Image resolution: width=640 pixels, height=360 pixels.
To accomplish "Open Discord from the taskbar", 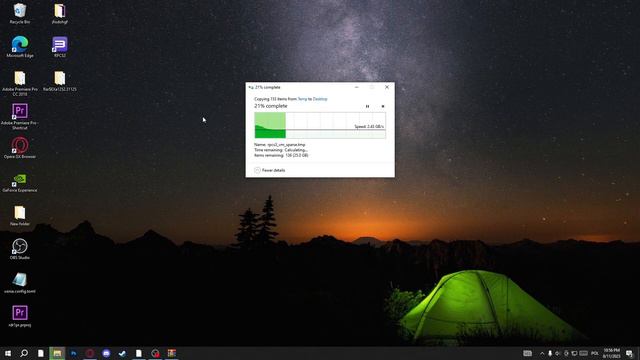I will [106, 353].
